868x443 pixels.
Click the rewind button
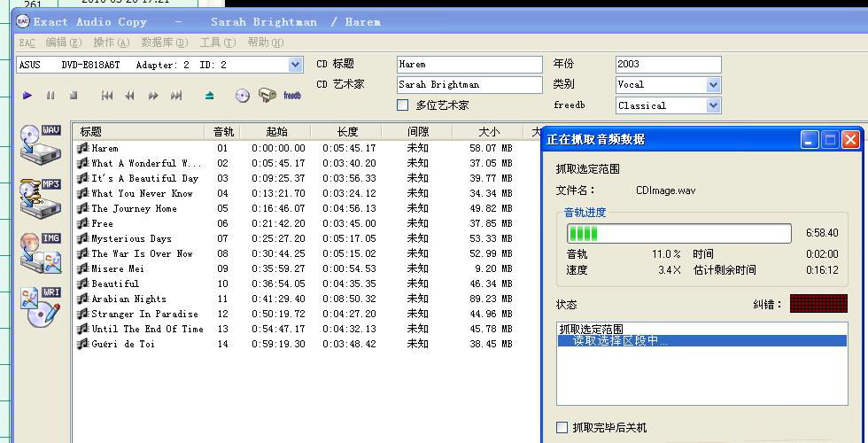point(129,96)
